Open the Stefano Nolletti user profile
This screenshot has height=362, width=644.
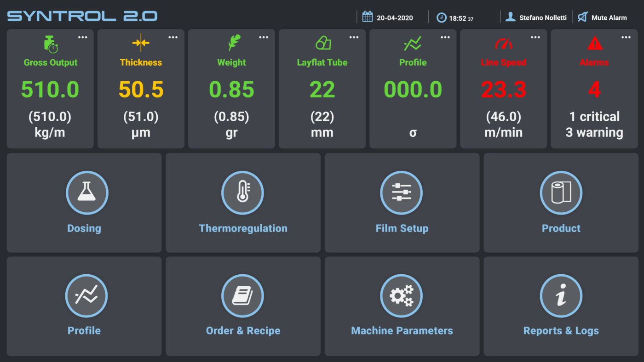(536, 17)
